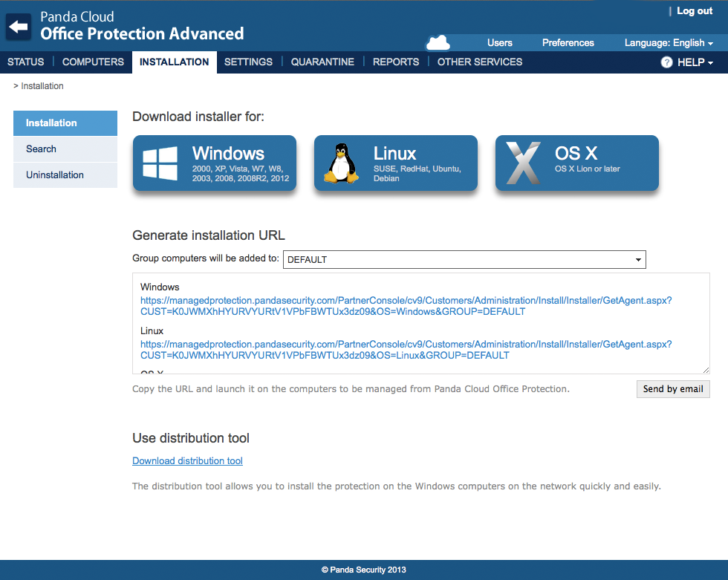Switch to the STATUS tab
Image resolution: width=728 pixels, height=580 pixels.
click(x=25, y=62)
